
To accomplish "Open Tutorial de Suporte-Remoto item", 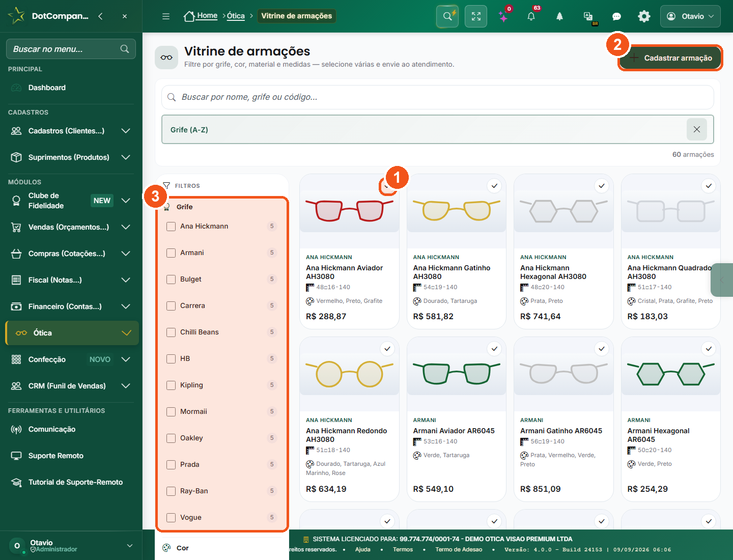I will pyautogui.click(x=71, y=482).
